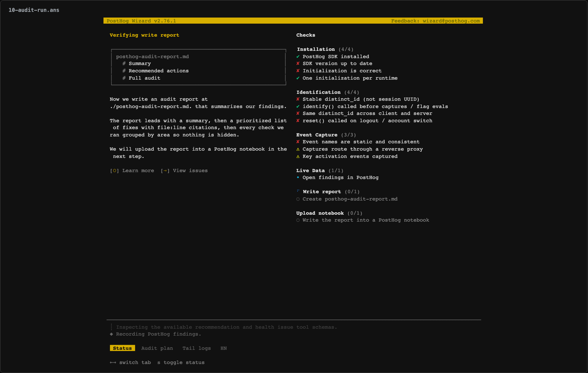Open the Status tab

(x=122, y=348)
